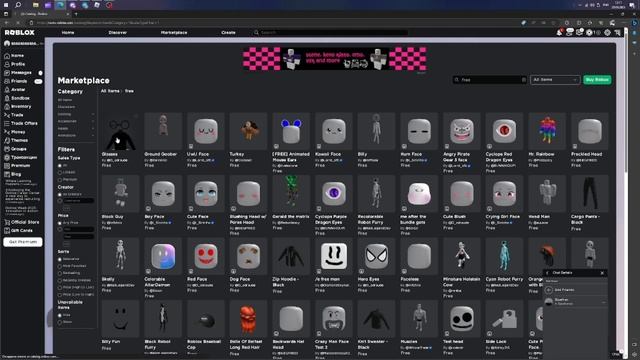Open the Money sidebar icon
This screenshot has height=360, width=640.
tap(7, 132)
